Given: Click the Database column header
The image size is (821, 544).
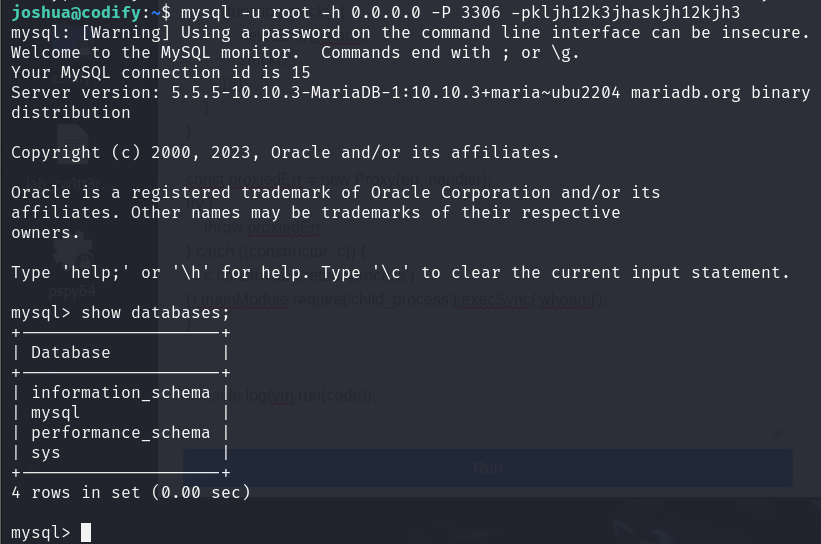Looking at the screenshot, I should [71, 352].
